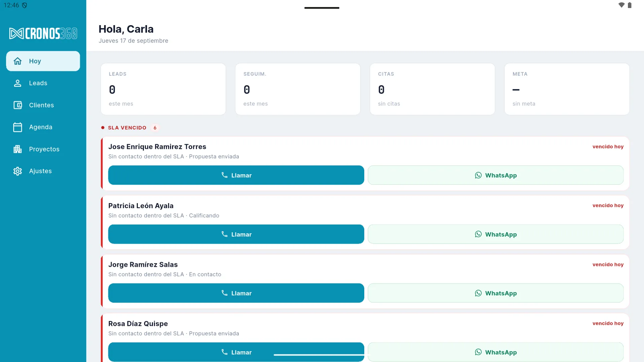Tap the battery status icon
Screen dimensions: 644x362
click(630, 5)
